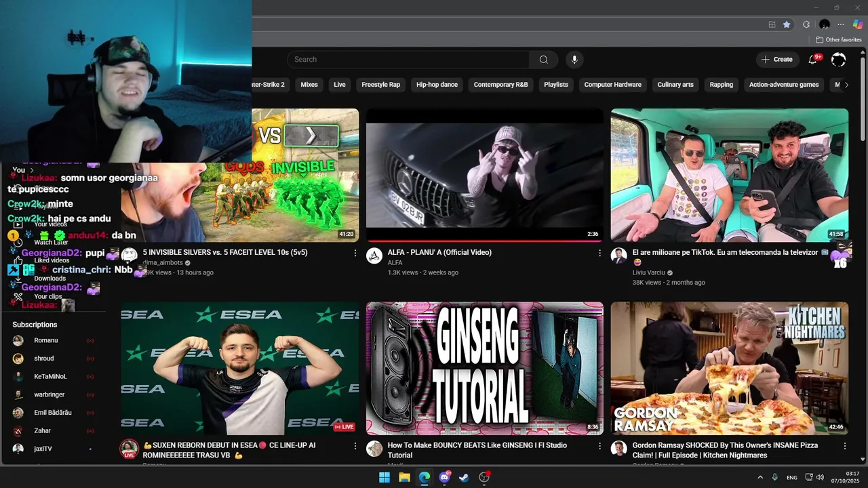Open the YouTube account avatar menu
Image resolution: width=868 pixels, height=488 pixels.
pyautogui.click(x=839, y=60)
